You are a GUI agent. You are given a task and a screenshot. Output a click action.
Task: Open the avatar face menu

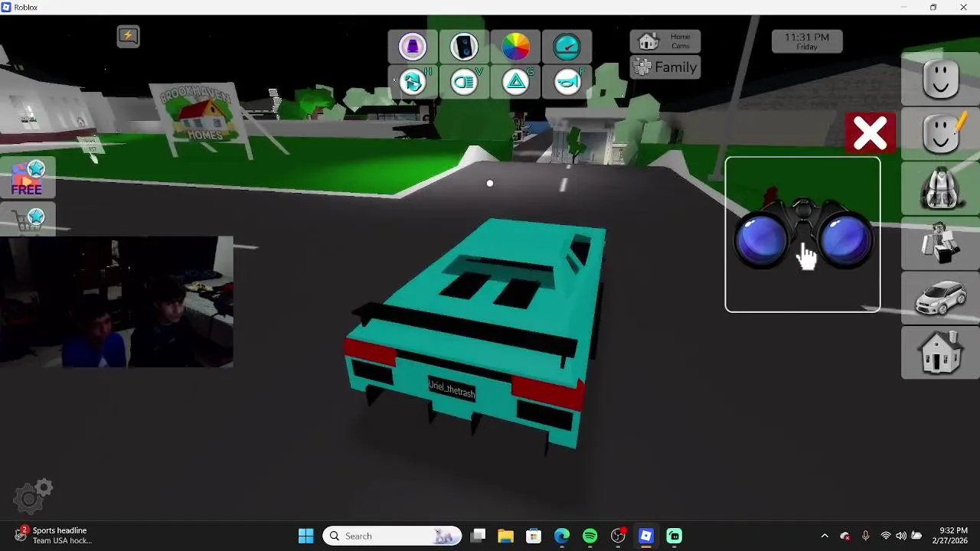point(941,79)
